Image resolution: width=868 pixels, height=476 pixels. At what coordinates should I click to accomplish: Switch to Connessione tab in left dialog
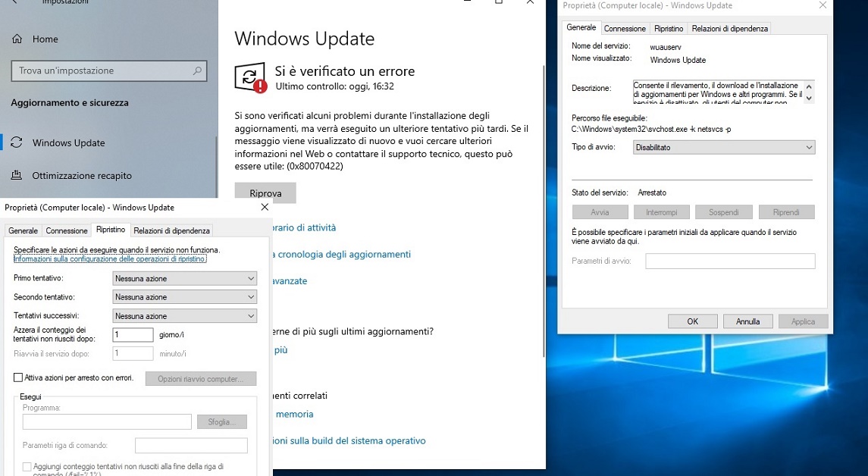click(x=67, y=230)
